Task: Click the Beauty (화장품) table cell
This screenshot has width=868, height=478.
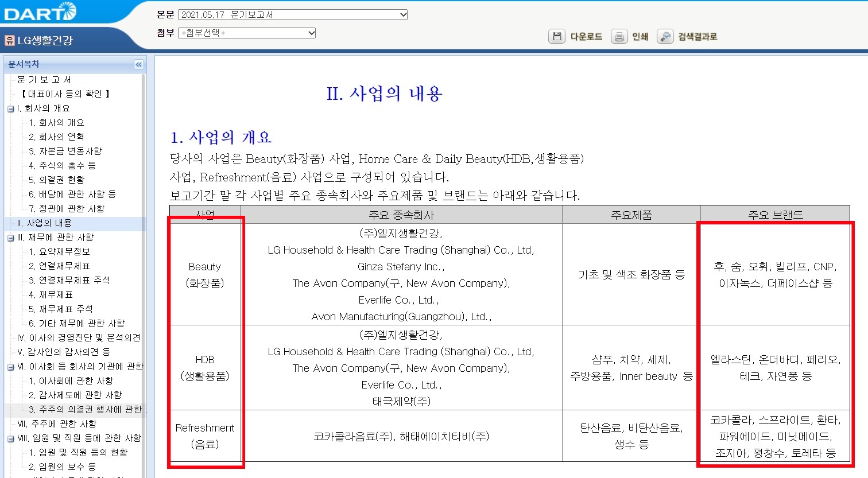Action: [x=205, y=275]
